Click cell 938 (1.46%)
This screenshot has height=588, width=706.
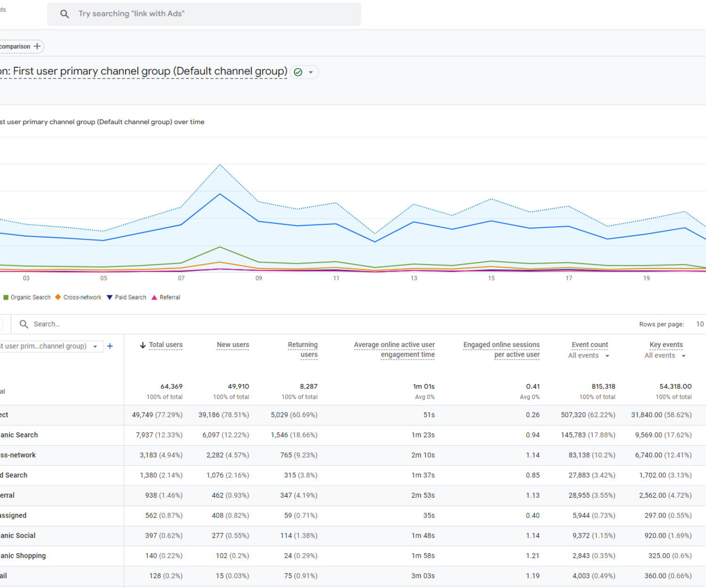coord(164,495)
